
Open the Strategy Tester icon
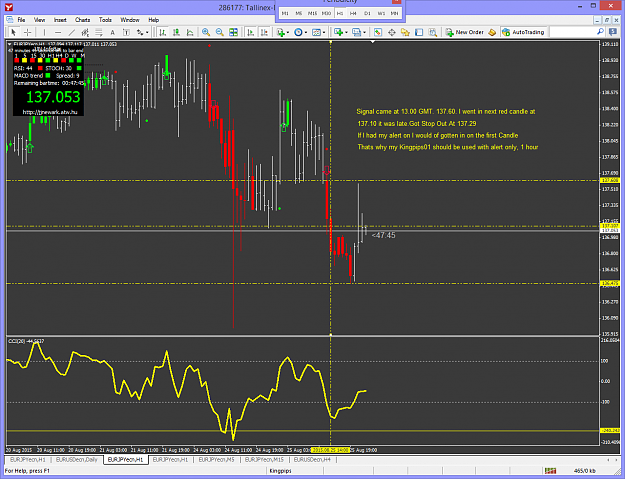433,32
